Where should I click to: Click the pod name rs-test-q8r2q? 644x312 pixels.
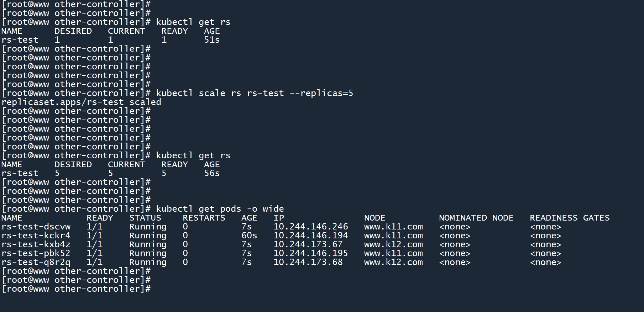tap(36, 262)
